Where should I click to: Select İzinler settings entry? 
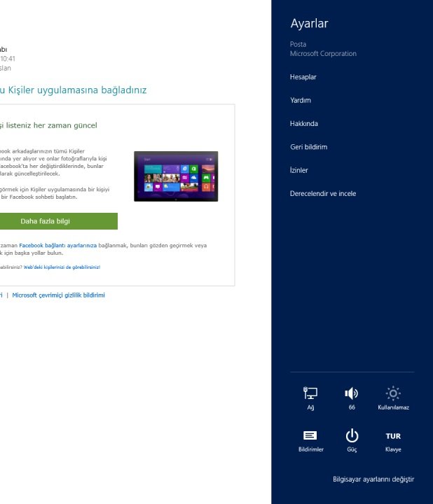coord(299,170)
